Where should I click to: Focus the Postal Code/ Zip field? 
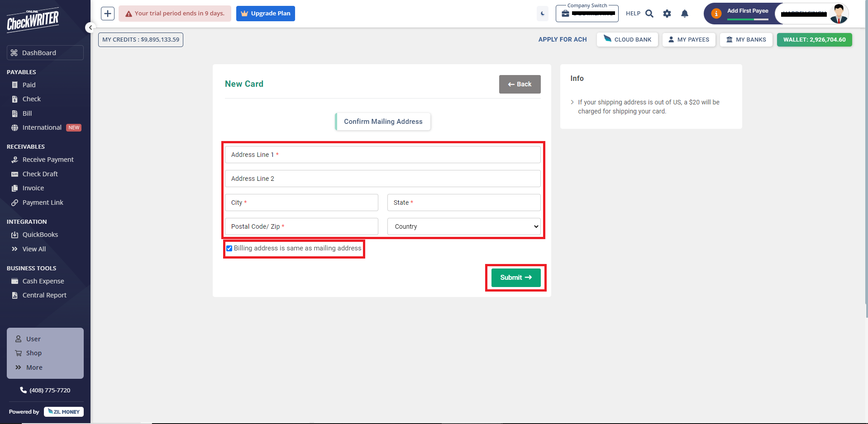(301, 226)
